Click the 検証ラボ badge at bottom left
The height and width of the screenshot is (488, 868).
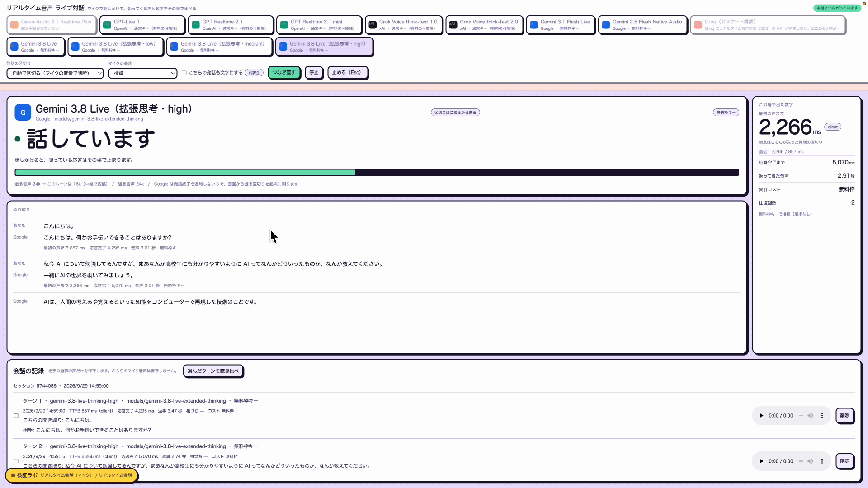pyautogui.click(x=71, y=475)
